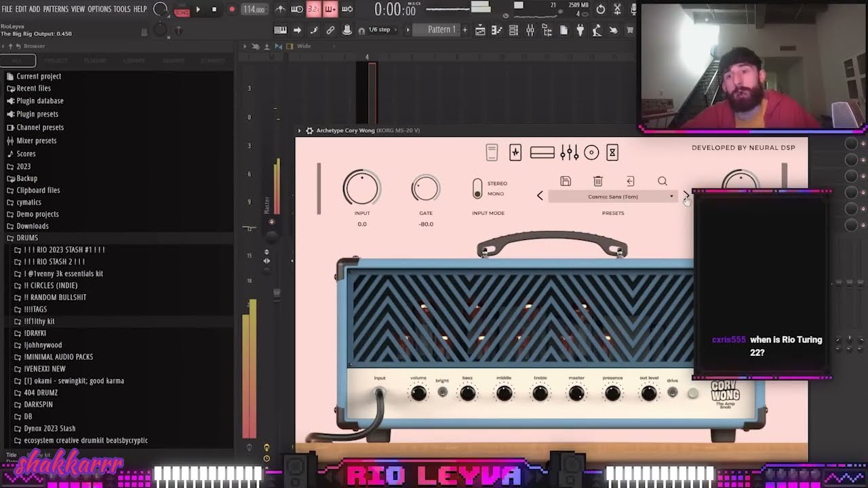The height and width of the screenshot is (488, 868).
Task: Click the stop button in transport
Action: (214, 9)
